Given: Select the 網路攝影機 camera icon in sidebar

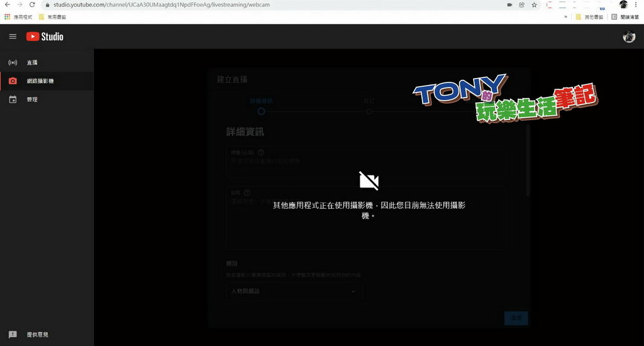Looking at the screenshot, I should [x=13, y=81].
